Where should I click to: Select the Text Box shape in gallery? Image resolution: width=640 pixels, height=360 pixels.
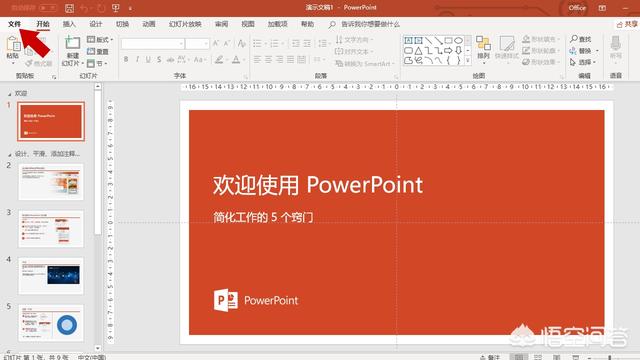coord(409,40)
